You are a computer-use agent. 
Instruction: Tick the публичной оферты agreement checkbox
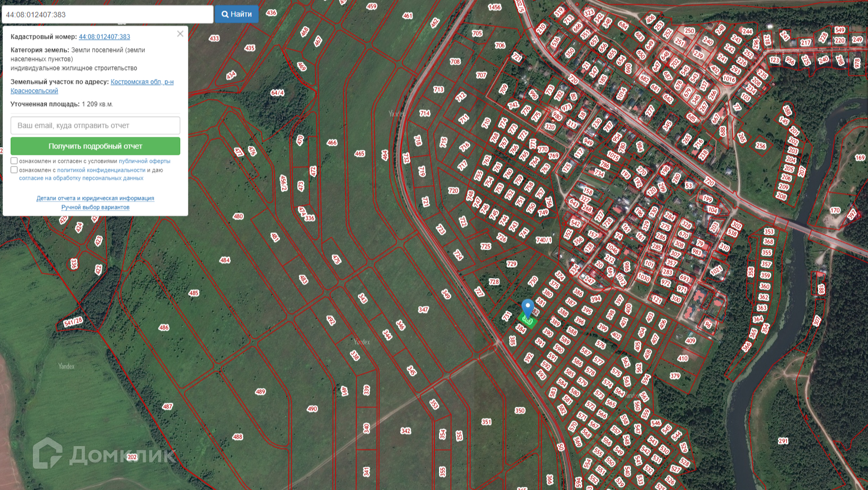point(14,161)
